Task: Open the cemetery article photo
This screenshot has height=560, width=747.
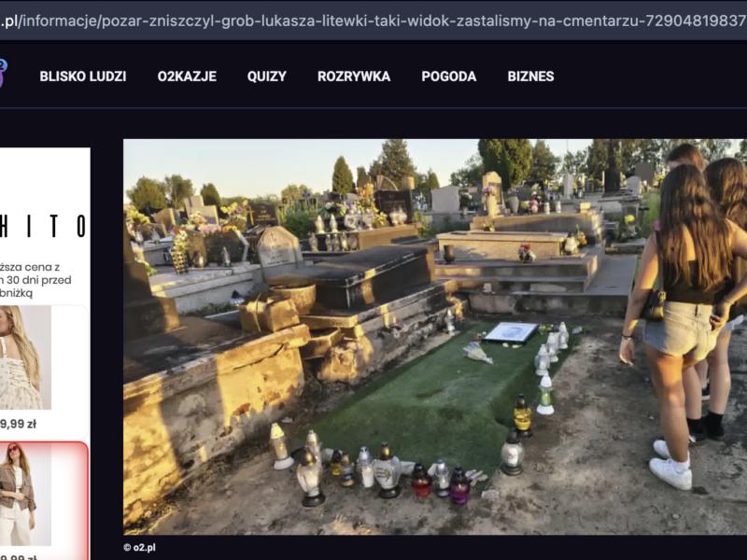Action: point(435,337)
